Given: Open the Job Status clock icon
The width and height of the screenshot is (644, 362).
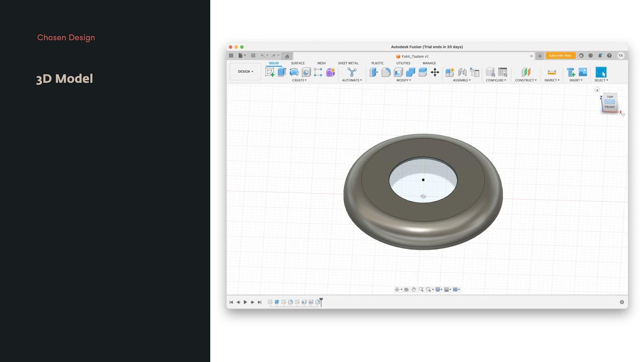Looking at the screenshot, I should pyautogui.click(x=590, y=56).
